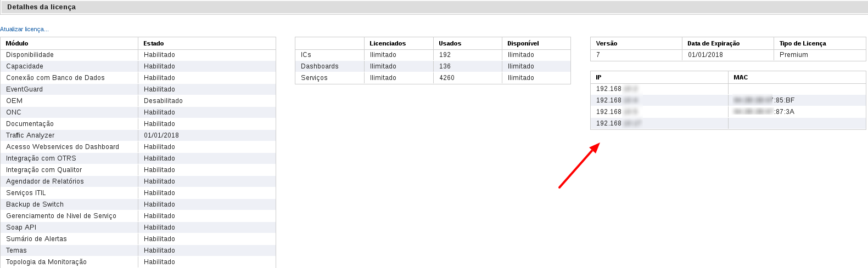Click the "Desabilitado" state cell
Screen dimensions: 868x268
163,101
